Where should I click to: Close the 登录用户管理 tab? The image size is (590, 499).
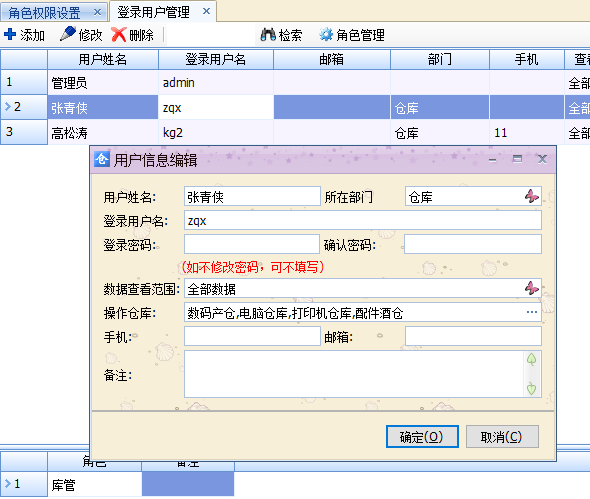point(206,11)
